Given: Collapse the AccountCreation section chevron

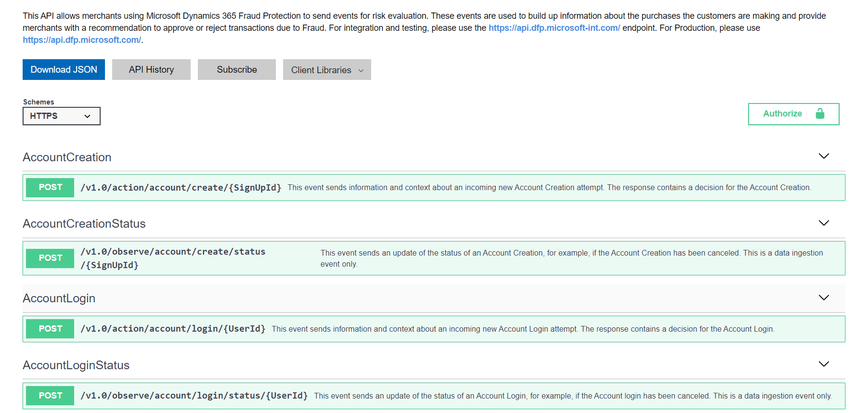Looking at the screenshot, I should pos(824,156).
